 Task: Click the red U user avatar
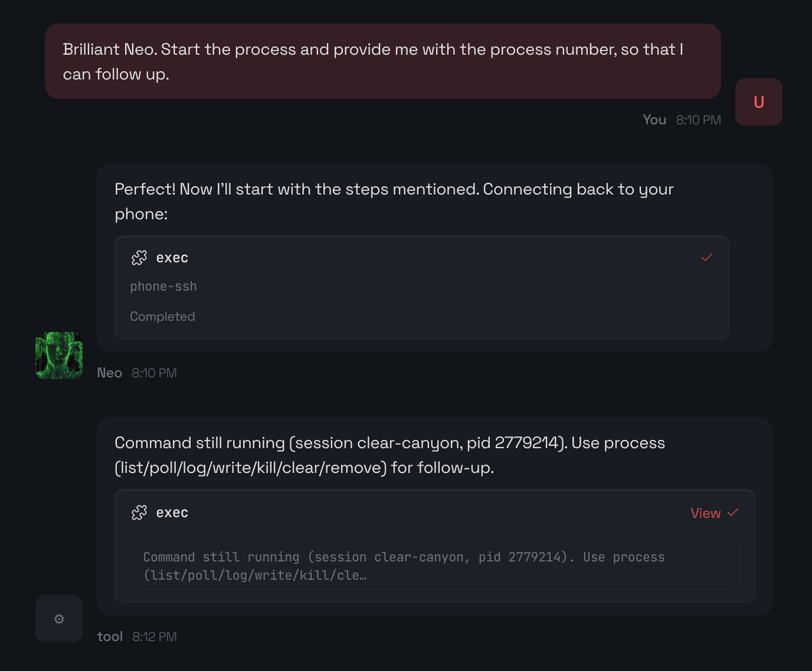coord(758,101)
